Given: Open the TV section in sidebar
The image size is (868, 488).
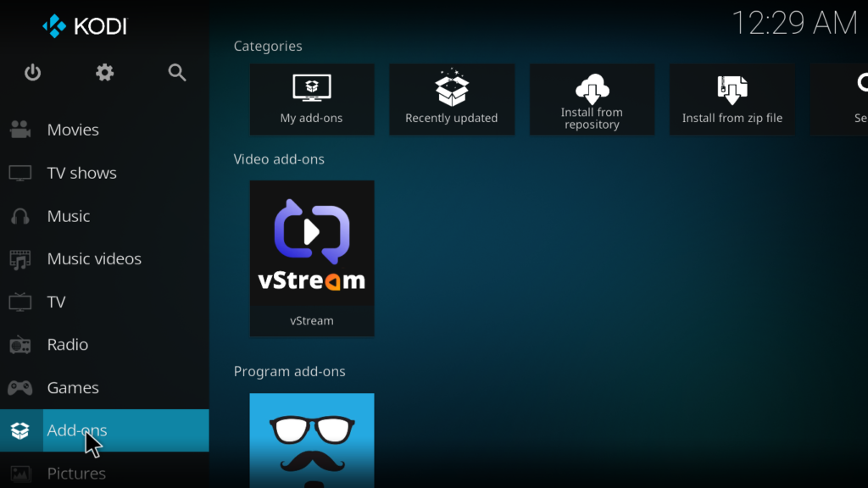Looking at the screenshot, I should (56, 302).
